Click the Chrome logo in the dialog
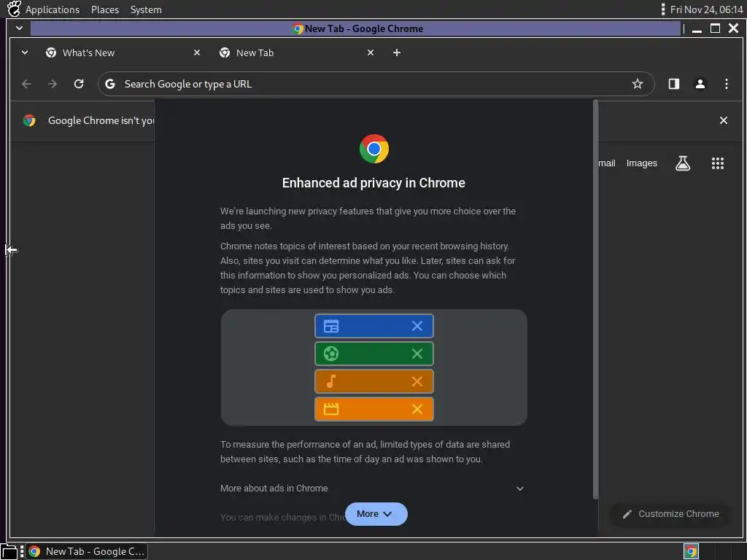 374,149
